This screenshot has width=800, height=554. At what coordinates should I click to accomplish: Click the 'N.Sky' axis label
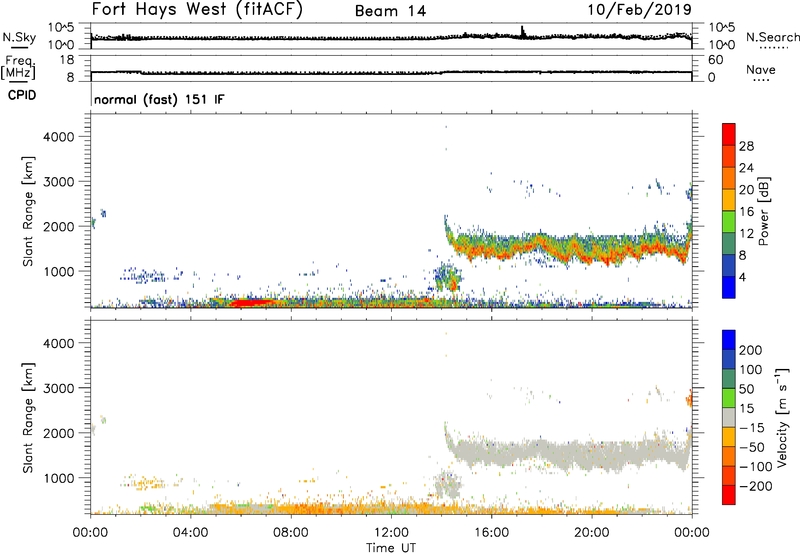click(19, 37)
